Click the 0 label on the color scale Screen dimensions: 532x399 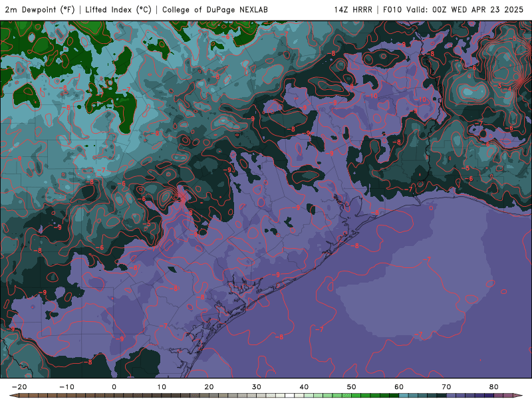click(x=114, y=387)
